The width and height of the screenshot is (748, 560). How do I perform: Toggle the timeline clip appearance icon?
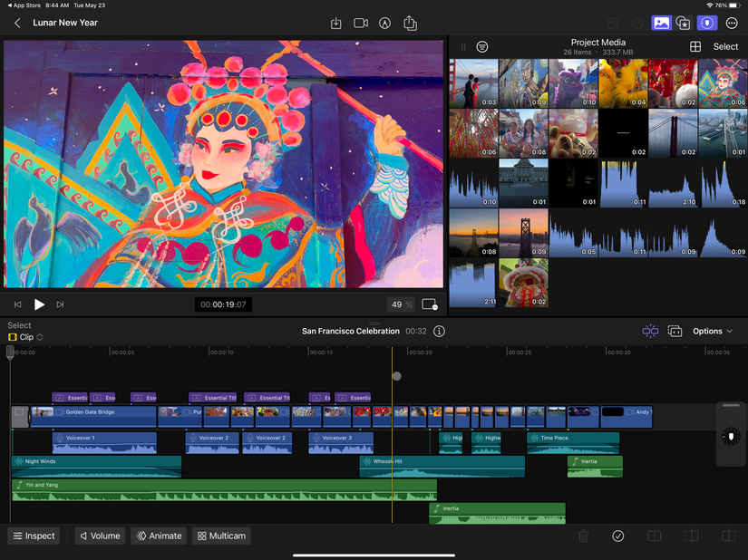675,332
